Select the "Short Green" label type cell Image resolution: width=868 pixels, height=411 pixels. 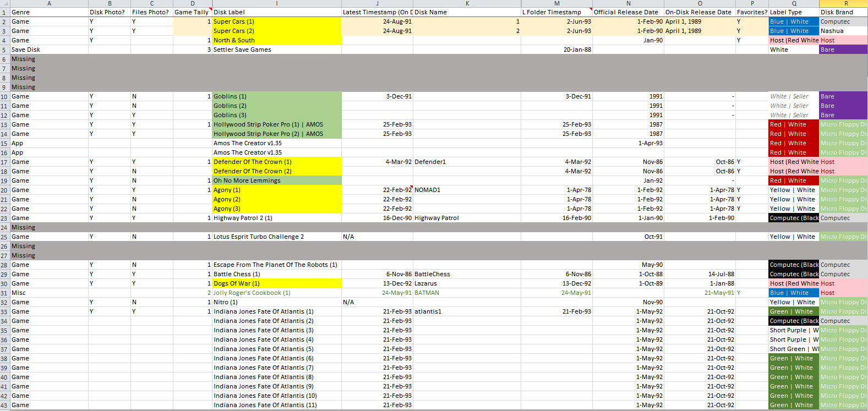click(794, 349)
